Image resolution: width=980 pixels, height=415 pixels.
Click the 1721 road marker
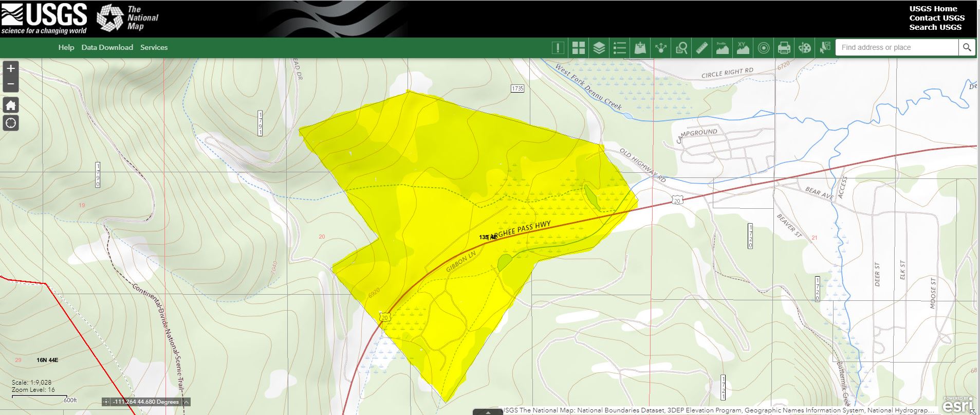click(723, 388)
